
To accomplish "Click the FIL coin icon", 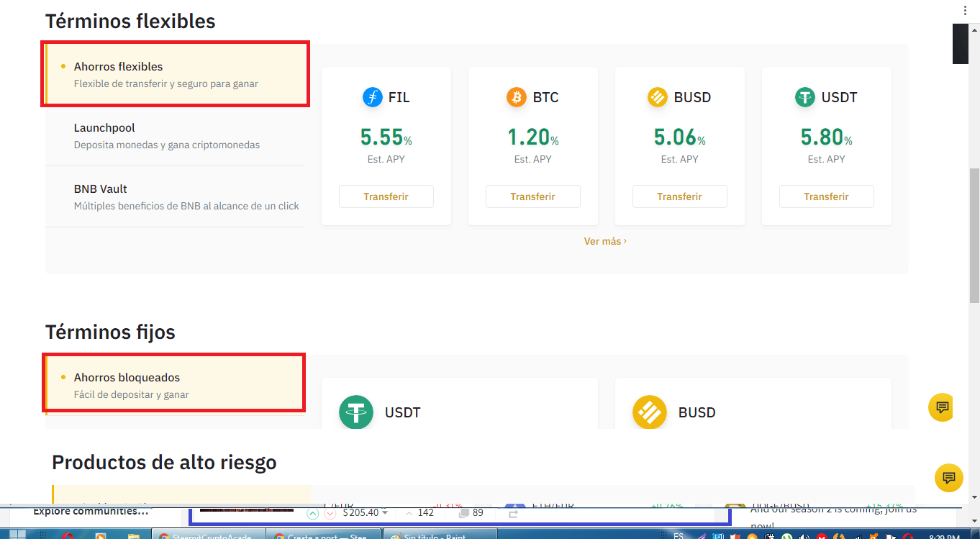I will click(x=373, y=97).
